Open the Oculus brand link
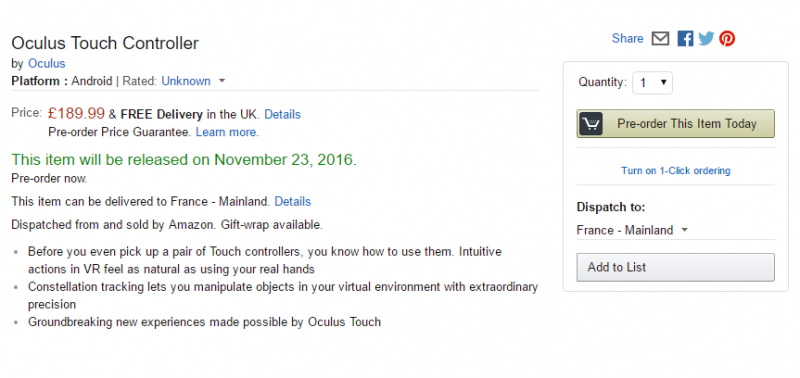Image resolution: width=800 pixels, height=378 pixels. tap(46, 64)
